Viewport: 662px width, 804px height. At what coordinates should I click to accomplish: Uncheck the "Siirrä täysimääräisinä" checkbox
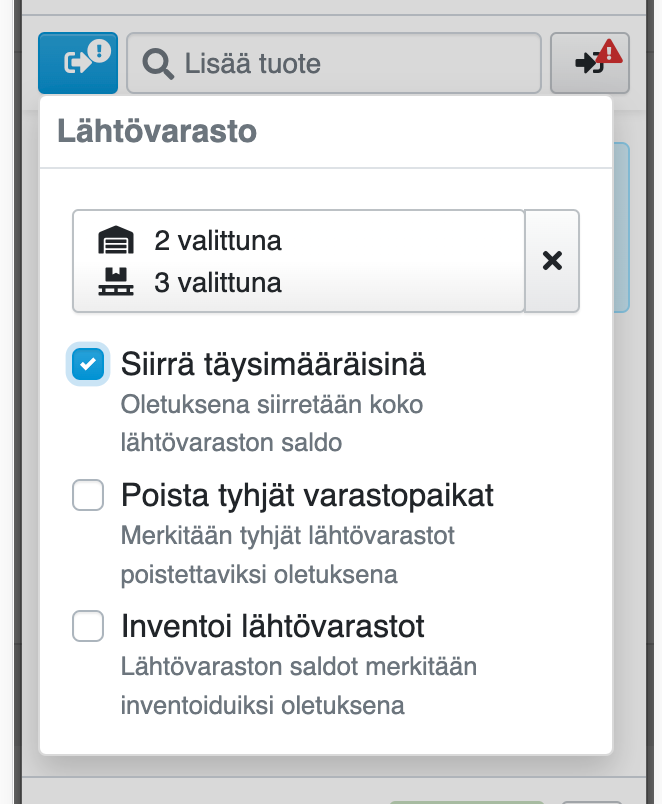pyautogui.click(x=88, y=364)
